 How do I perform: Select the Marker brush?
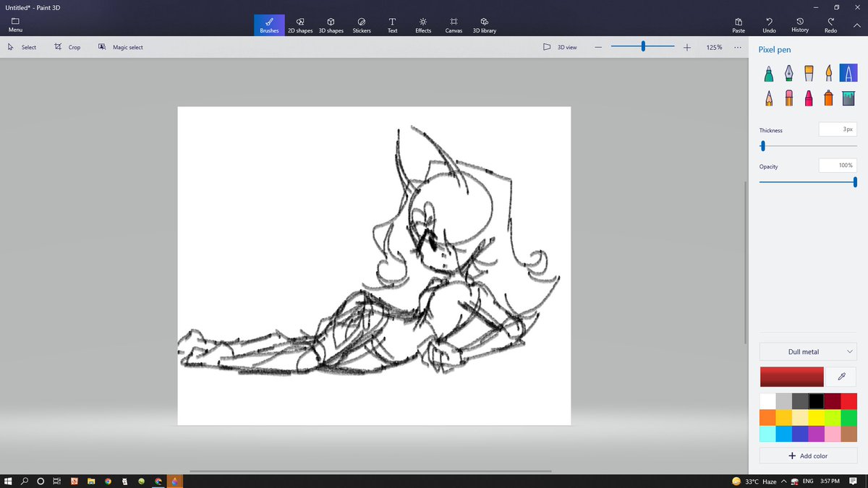tap(768, 73)
